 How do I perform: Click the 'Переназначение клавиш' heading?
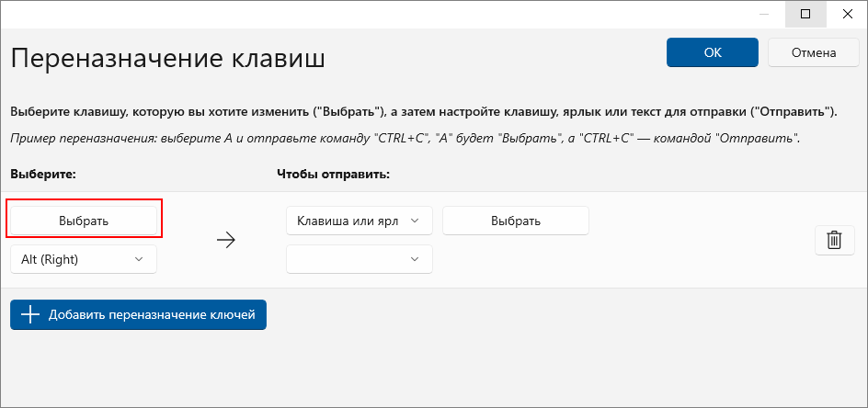pos(167,58)
